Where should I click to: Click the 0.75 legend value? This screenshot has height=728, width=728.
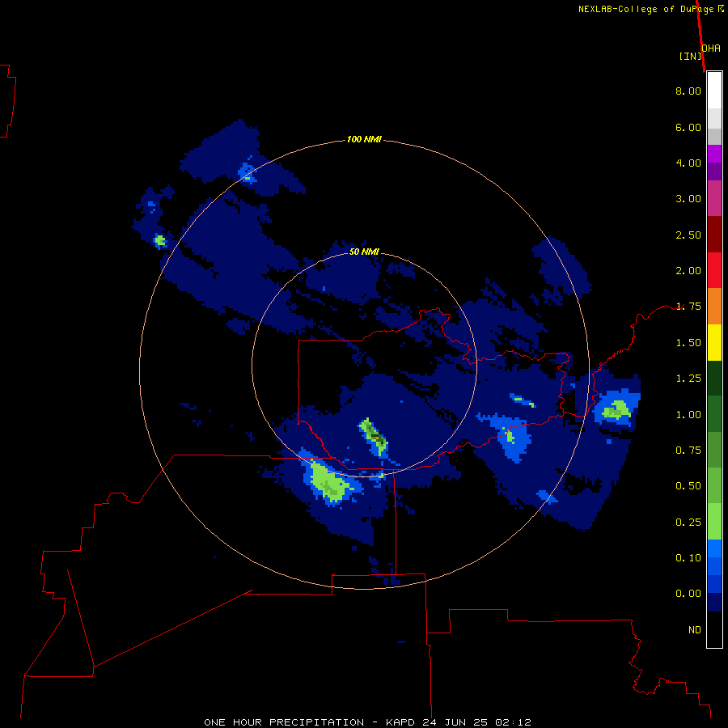688,451
